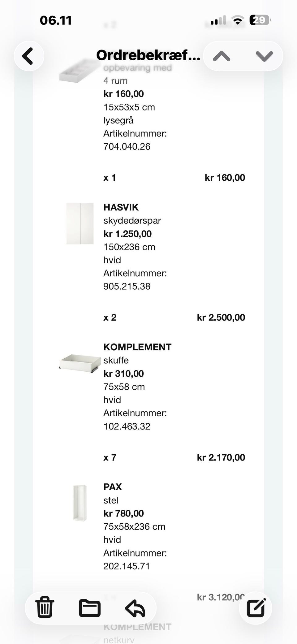Screen dimensions: 297x644
Task: Tap the HASVIK sliding door thumbnail
Action: pos(80,223)
